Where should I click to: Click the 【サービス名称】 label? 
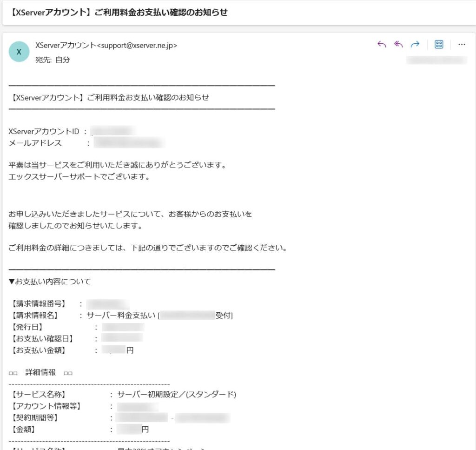click(x=39, y=395)
